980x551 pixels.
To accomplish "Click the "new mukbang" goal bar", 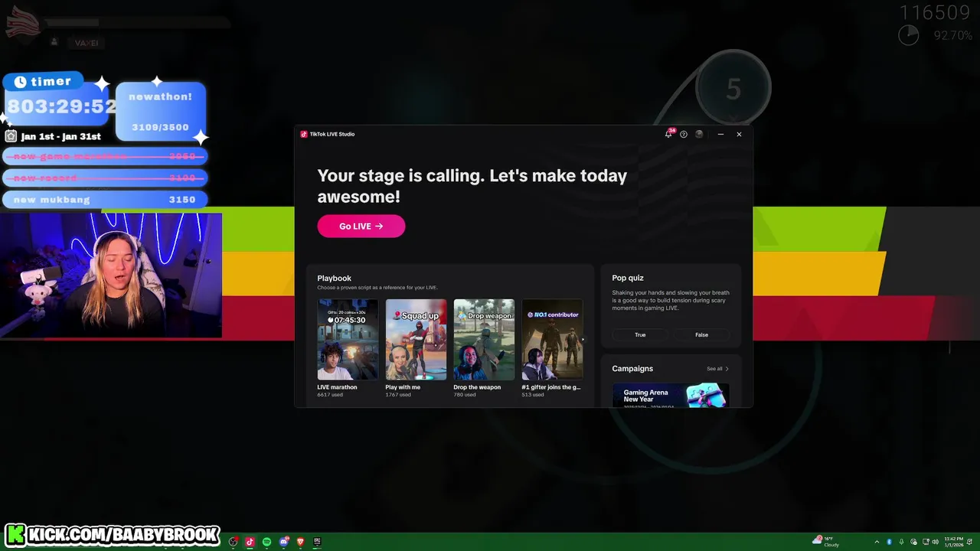I will click(105, 200).
